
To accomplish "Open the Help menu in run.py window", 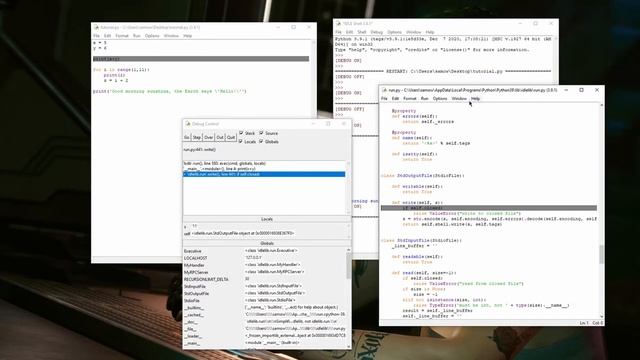I will tap(475, 98).
